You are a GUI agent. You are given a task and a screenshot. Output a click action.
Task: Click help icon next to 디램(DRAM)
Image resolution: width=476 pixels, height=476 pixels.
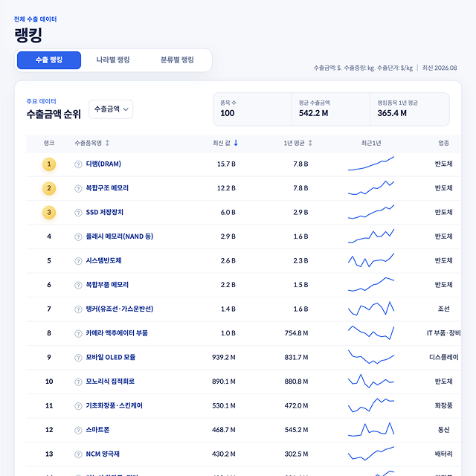(x=78, y=164)
